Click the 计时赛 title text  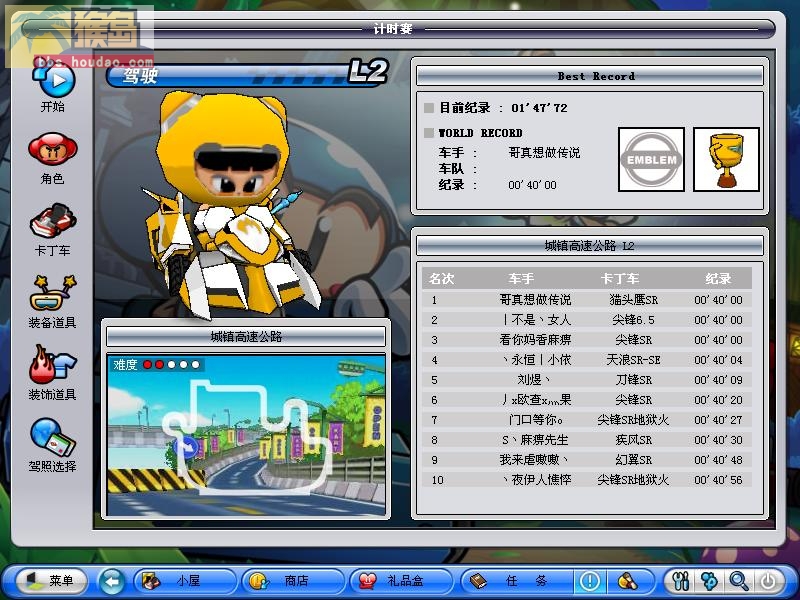tap(392, 29)
